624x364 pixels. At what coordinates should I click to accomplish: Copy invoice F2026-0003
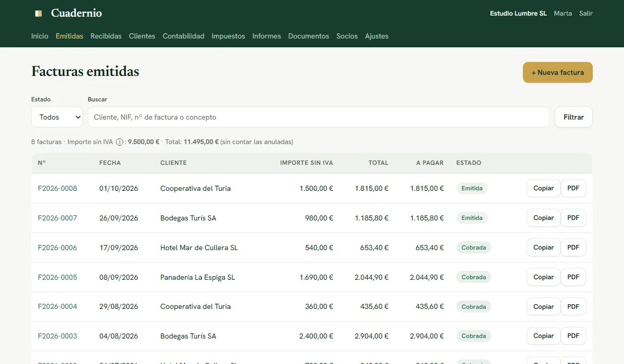543,336
